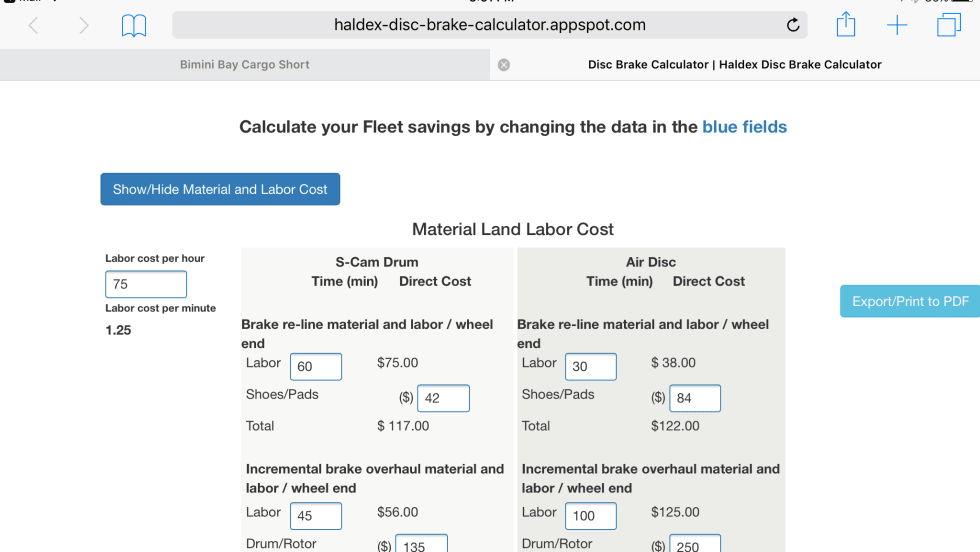The height and width of the screenshot is (552, 980).
Task: Click Show/Hide Material and Labor Cost
Action: pos(220,189)
